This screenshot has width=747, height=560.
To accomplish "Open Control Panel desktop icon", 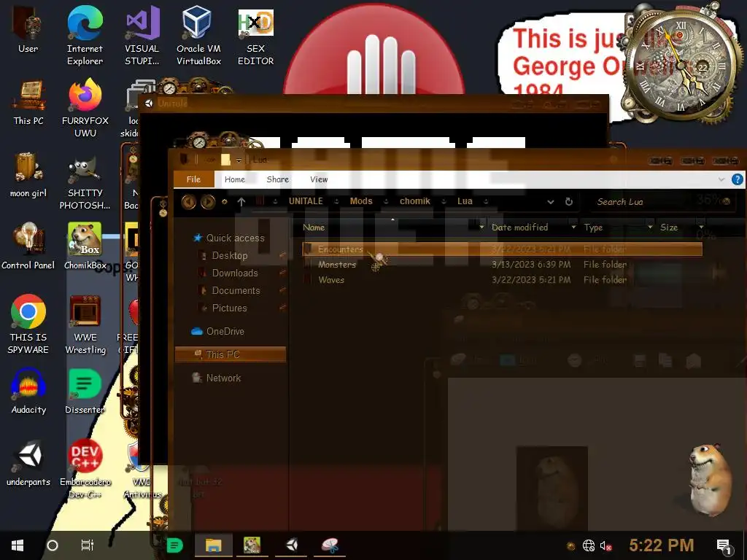I will coord(28,246).
